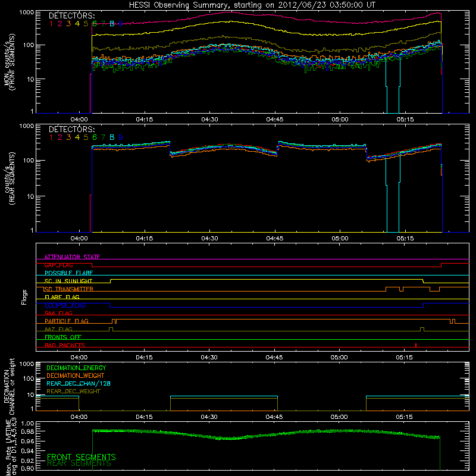
Task: Select orange detector 3 in front segments legend
Action: click(x=68, y=24)
